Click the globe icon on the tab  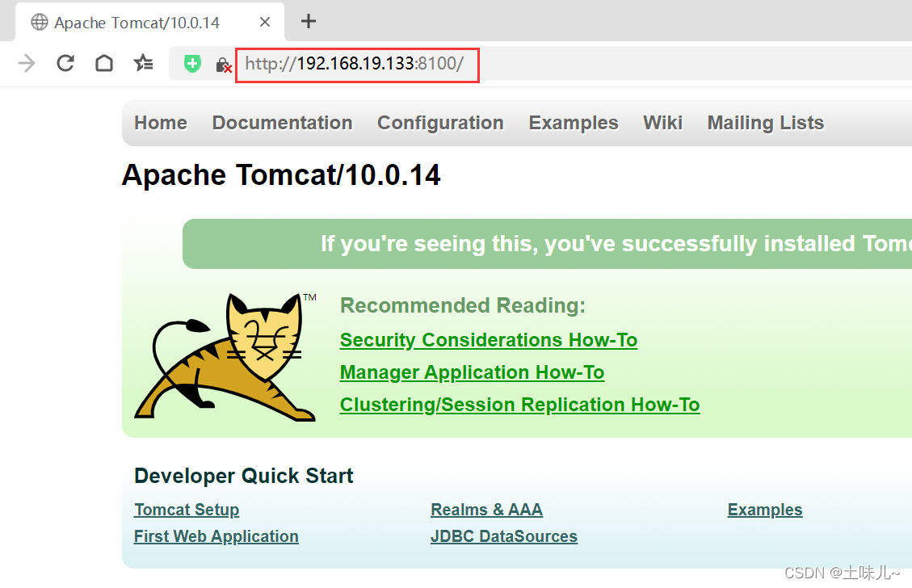(40, 22)
